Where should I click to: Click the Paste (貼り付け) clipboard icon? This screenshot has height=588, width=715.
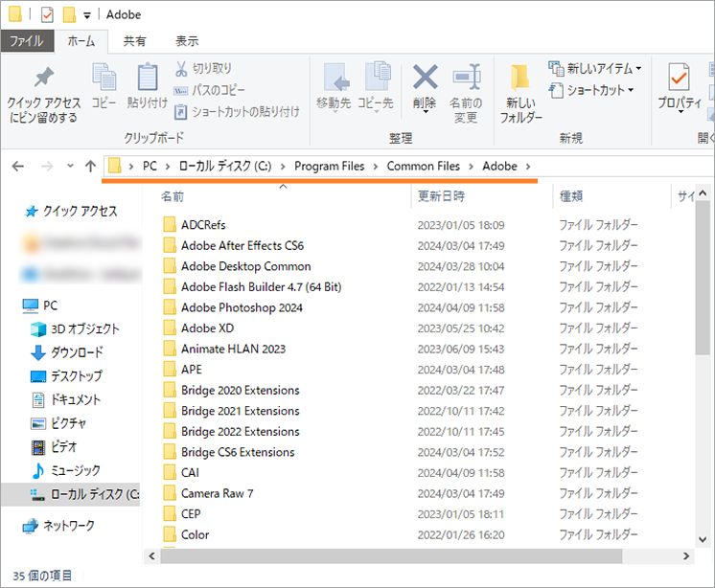click(148, 77)
